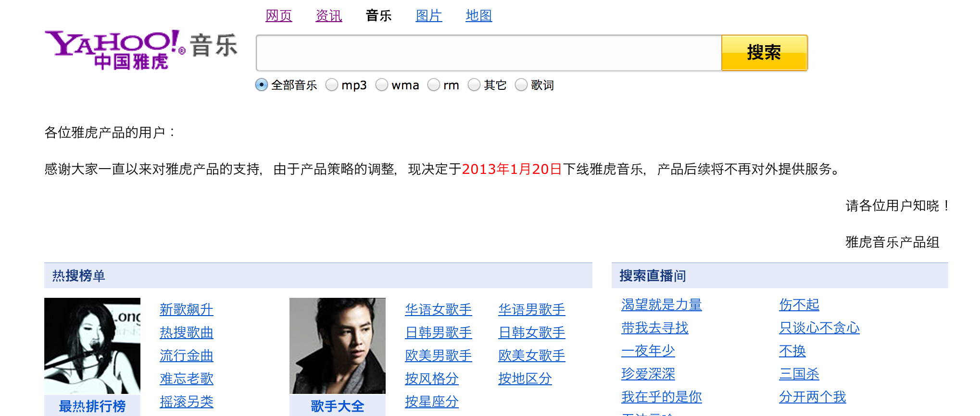980x416 pixels.
Task: Open the 只谈心不贪心 song link
Action: tap(819, 328)
